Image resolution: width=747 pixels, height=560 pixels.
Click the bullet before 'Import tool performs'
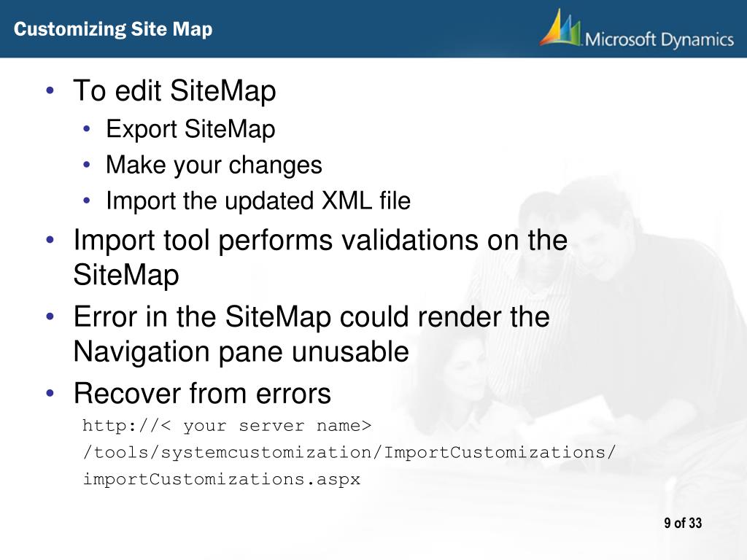click(50, 239)
